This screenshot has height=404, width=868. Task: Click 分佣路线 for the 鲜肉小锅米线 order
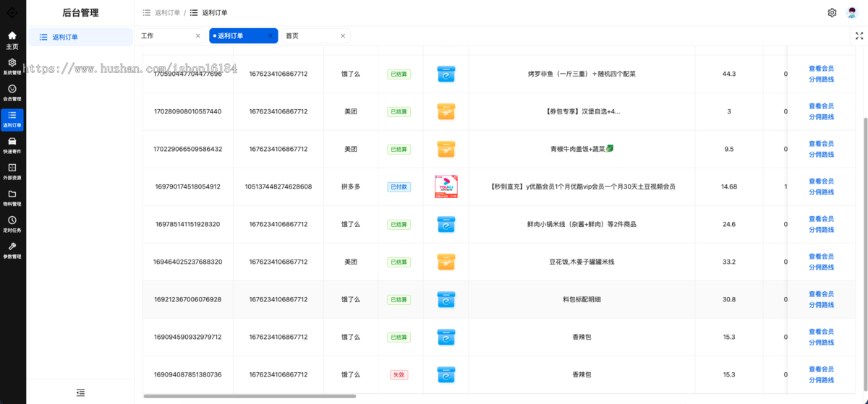point(821,230)
